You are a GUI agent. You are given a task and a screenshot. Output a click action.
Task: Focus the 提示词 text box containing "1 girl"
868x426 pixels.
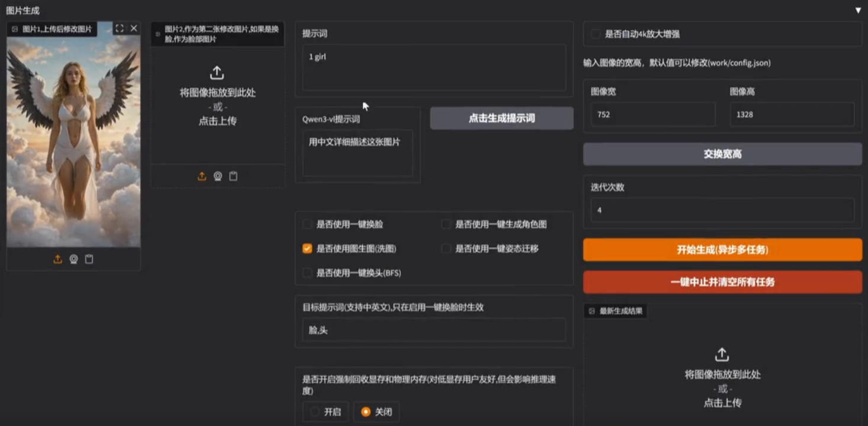click(434, 67)
